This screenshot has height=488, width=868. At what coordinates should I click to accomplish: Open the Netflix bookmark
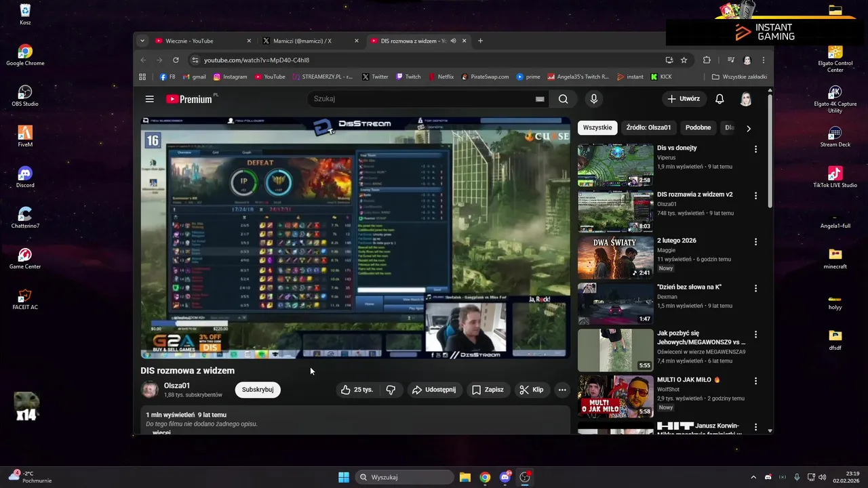pyautogui.click(x=441, y=77)
